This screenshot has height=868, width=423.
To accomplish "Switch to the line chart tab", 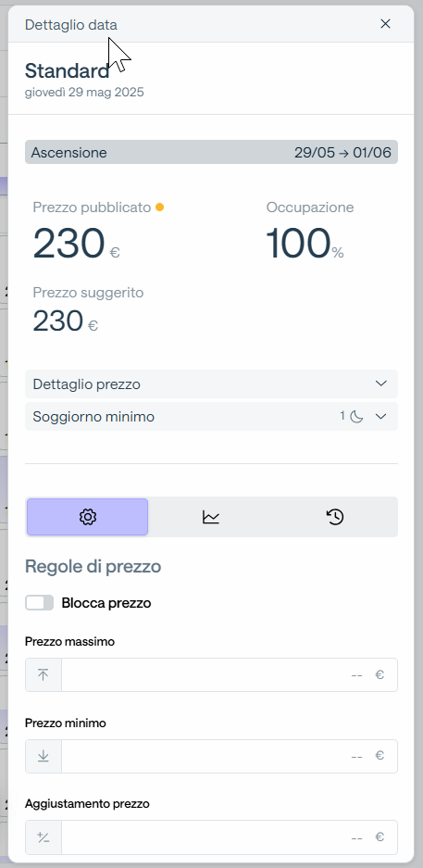I will tap(211, 517).
